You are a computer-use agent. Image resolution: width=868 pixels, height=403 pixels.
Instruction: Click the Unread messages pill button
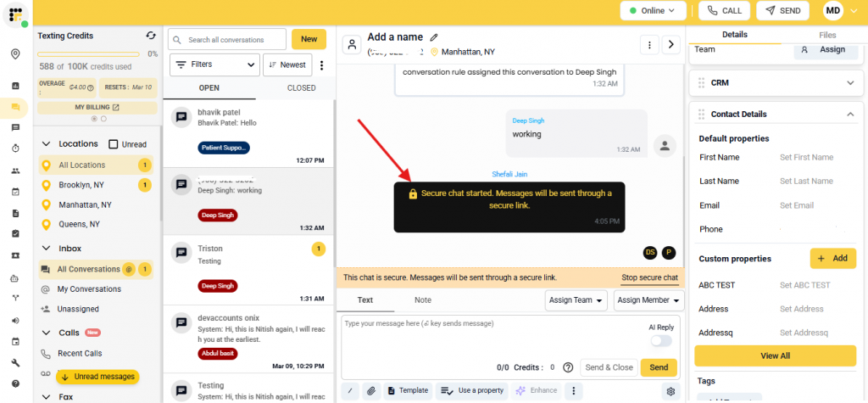[98, 377]
